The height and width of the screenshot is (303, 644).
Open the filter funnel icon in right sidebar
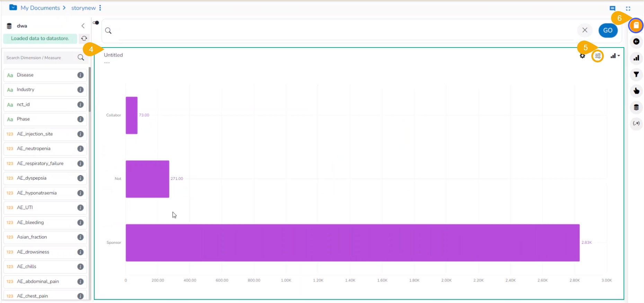click(x=636, y=74)
